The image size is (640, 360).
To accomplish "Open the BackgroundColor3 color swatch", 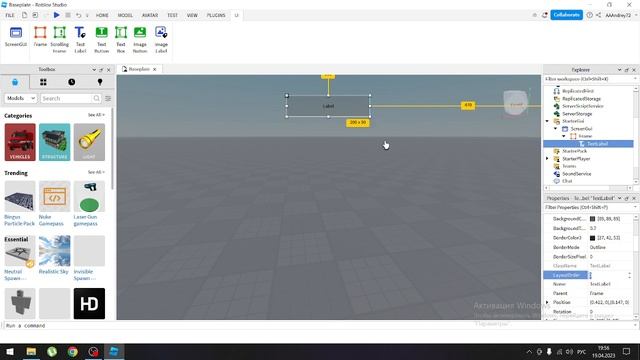I will click(x=592, y=219).
